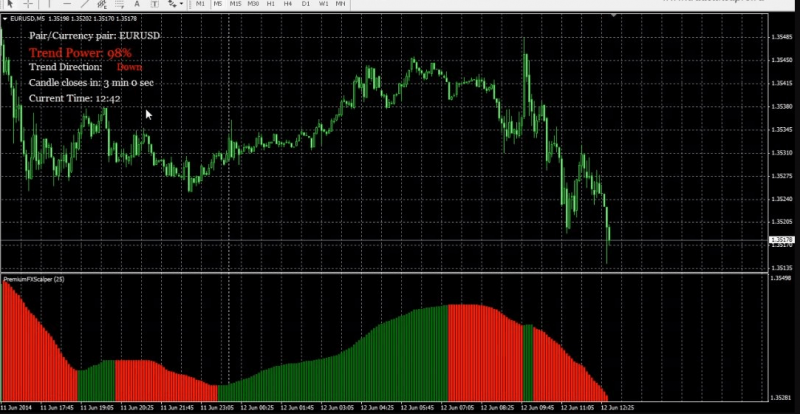The image size is (800, 414).
Task: Select the cursor arrow tool
Action: point(9,4)
